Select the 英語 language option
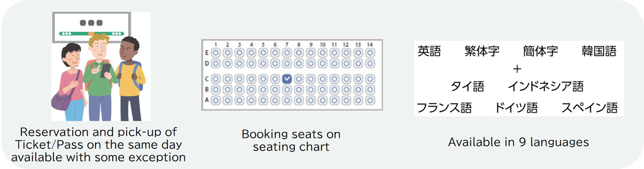 click(x=429, y=51)
